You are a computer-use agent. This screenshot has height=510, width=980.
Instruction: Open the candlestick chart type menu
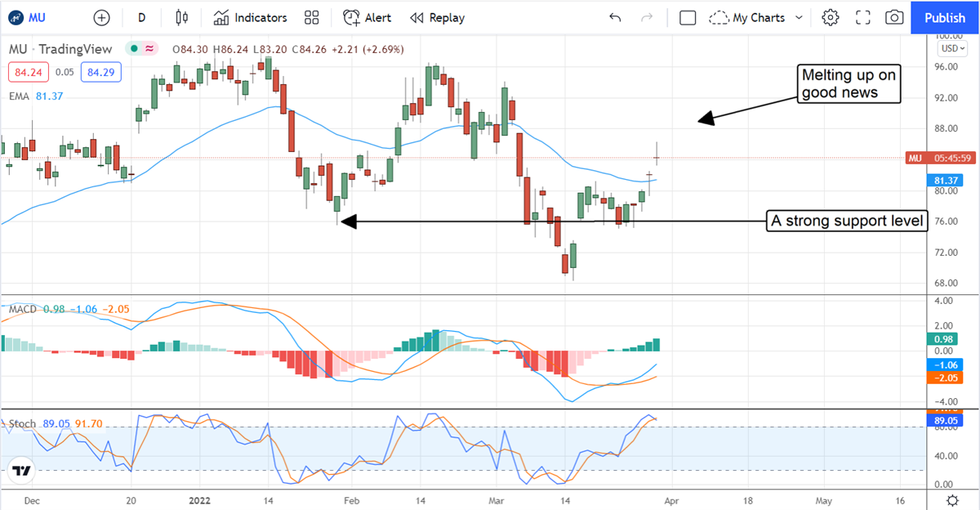coord(182,17)
